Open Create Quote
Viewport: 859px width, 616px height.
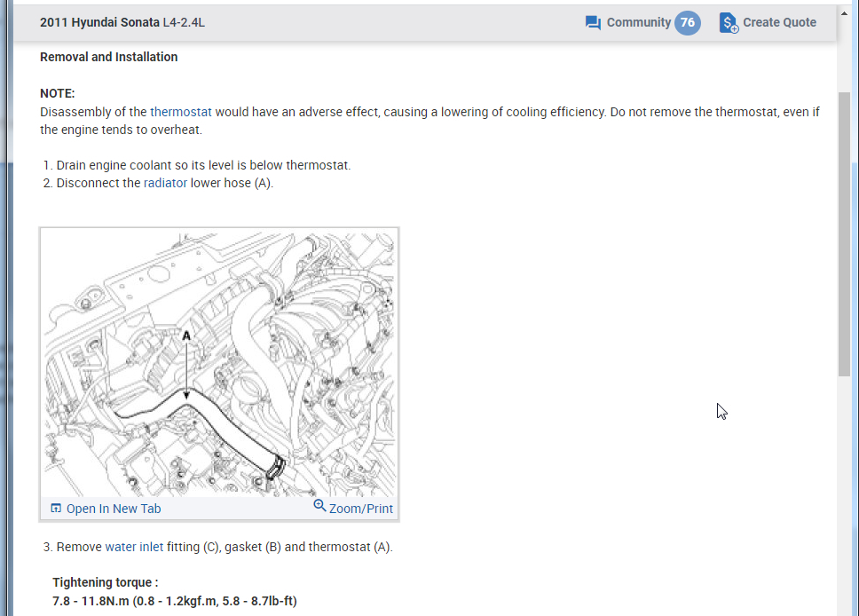[779, 22]
